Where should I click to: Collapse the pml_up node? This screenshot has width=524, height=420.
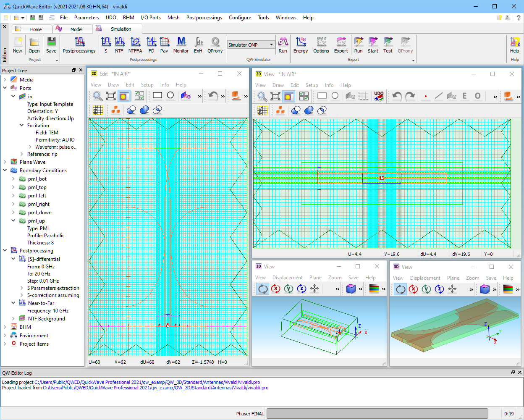pyautogui.click(x=13, y=220)
